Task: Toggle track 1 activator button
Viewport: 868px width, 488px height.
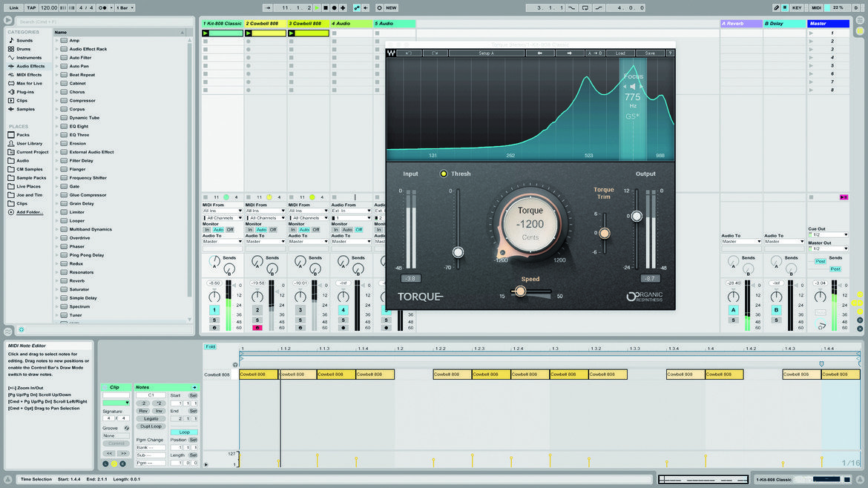Action: [214, 310]
